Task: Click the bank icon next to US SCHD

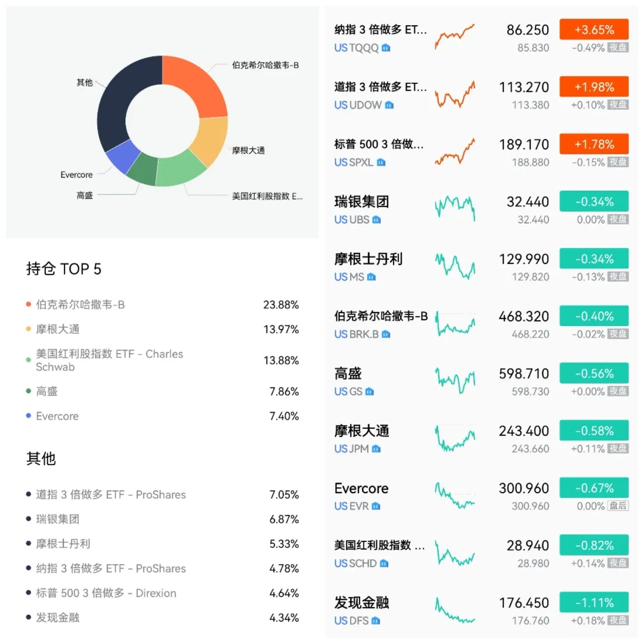Action: click(383, 563)
